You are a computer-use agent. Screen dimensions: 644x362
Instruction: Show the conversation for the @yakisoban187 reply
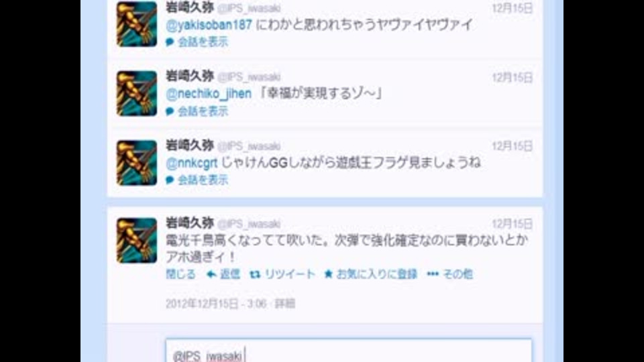click(x=197, y=42)
